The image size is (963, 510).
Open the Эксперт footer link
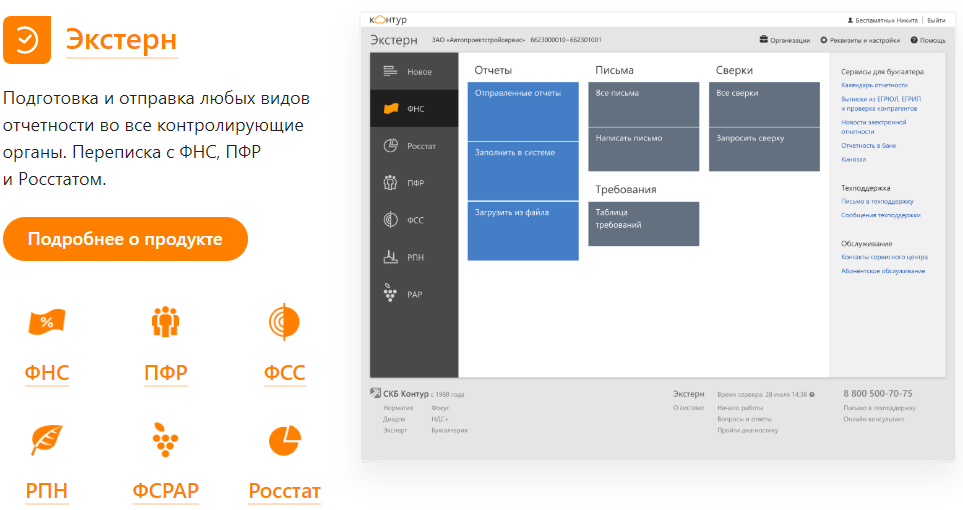[395, 431]
